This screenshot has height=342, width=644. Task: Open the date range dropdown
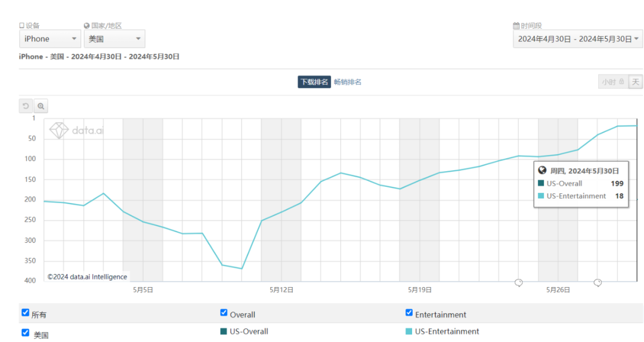tap(578, 39)
